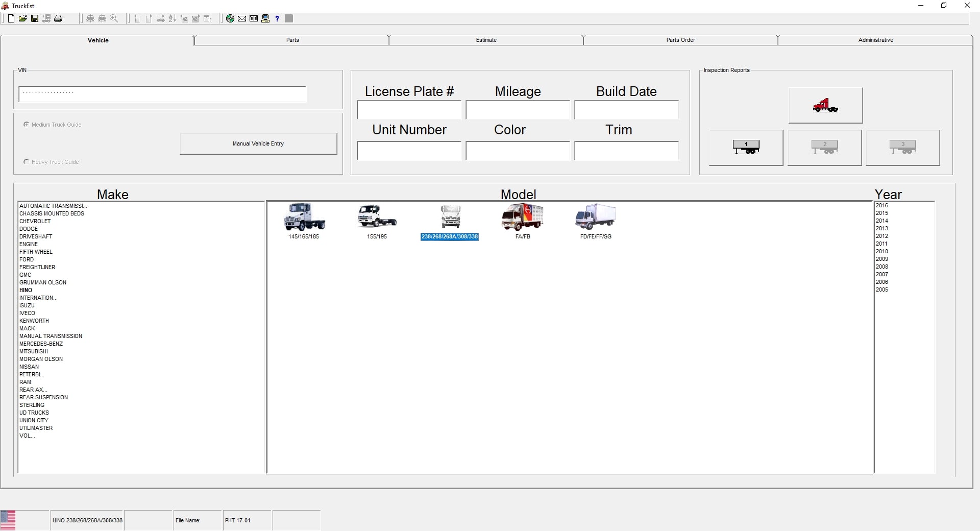Select FREIGHTLINER in the Make list

click(x=37, y=267)
